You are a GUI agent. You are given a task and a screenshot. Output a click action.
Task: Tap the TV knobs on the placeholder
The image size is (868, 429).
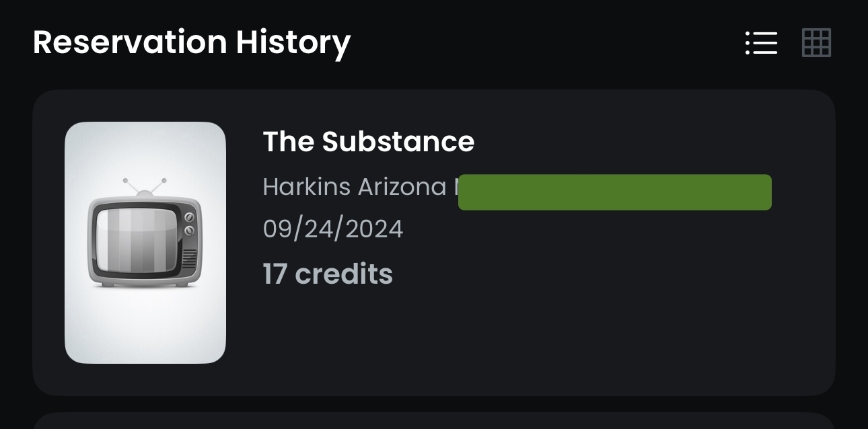189,224
